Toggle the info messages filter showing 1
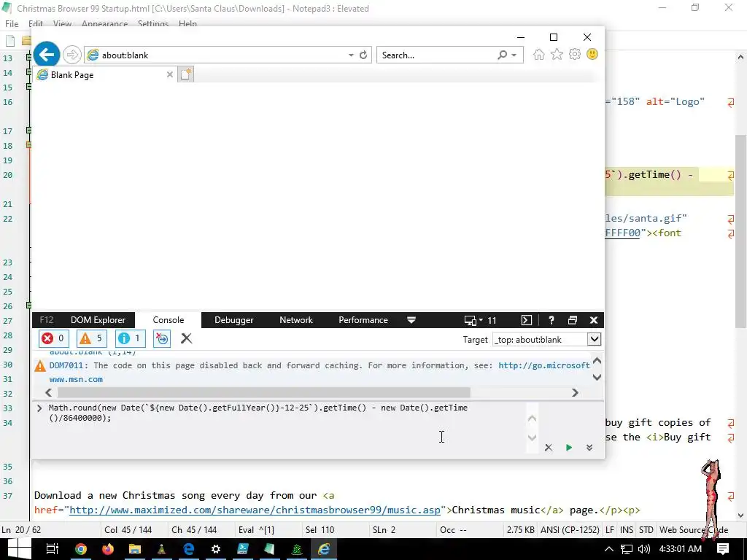 (130, 338)
